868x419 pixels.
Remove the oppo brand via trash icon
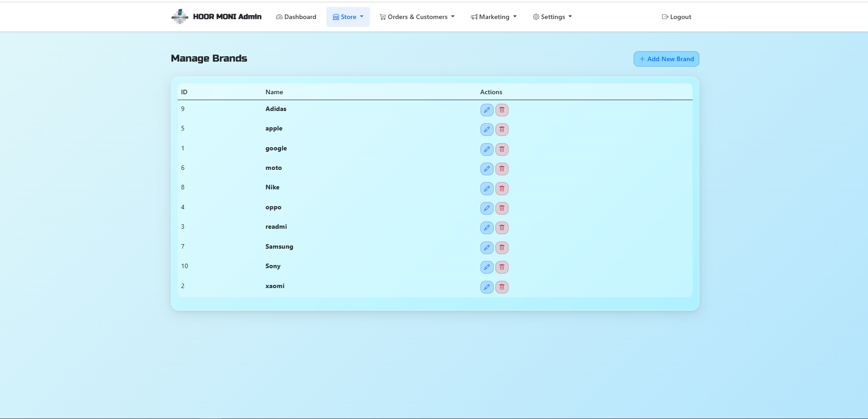[502, 208]
